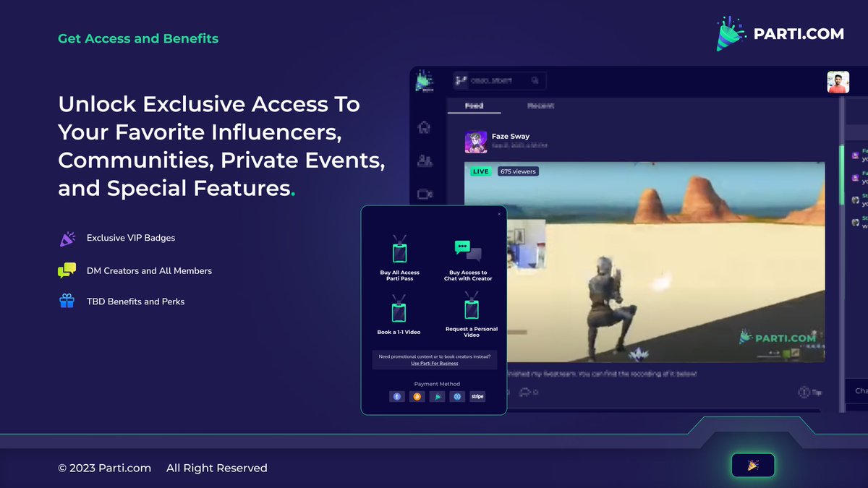Click Faze Sway's profile avatar
This screenshot has height=488, width=868.
pyautogui.click(x=476, y=142)
